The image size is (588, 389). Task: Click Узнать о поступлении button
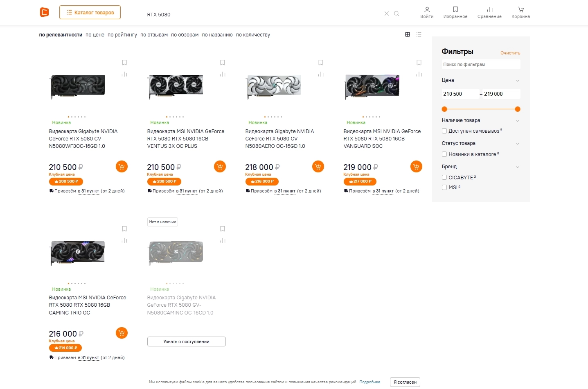pos(187,342)
